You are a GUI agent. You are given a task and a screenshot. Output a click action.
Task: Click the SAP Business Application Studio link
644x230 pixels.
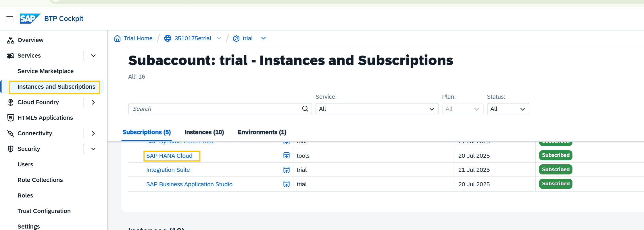[189, 184]
